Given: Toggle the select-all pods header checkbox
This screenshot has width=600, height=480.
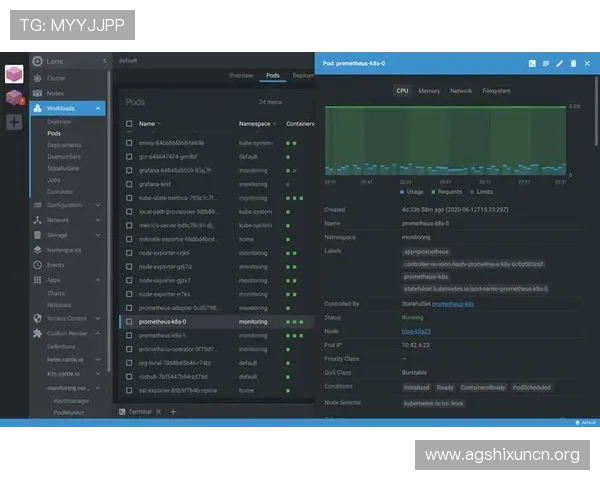Looking at the screenshot, I should (128, 124).
